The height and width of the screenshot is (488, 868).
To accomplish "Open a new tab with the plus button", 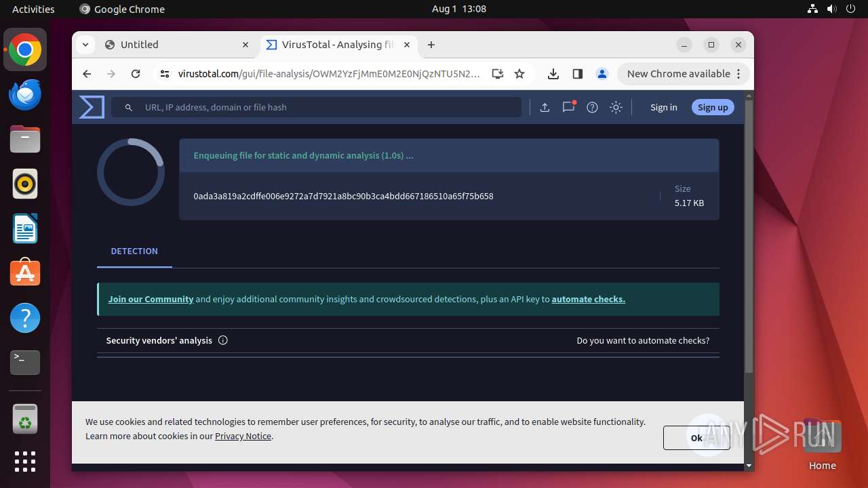I will point(431,45).
